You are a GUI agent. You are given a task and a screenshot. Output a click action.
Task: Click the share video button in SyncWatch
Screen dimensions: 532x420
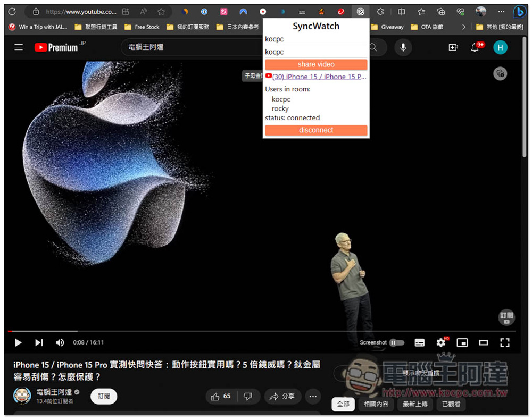point(316,64)
